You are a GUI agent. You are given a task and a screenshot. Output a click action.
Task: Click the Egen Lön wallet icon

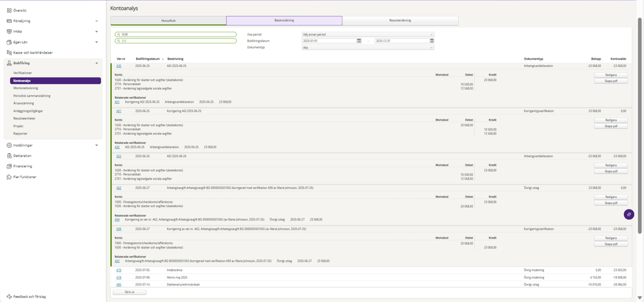click(x=9, y=42)
